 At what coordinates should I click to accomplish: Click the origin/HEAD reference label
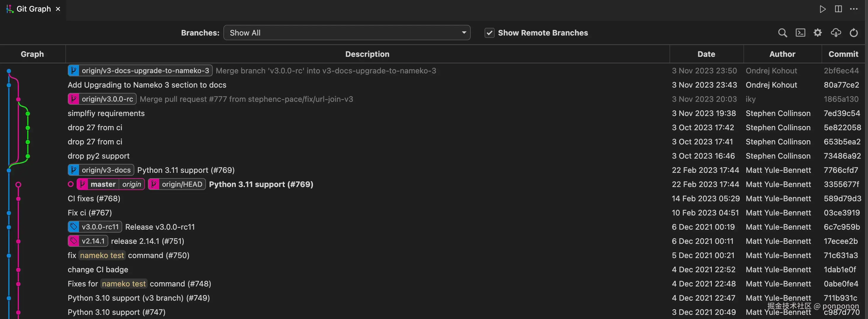(x=182, y=184)
